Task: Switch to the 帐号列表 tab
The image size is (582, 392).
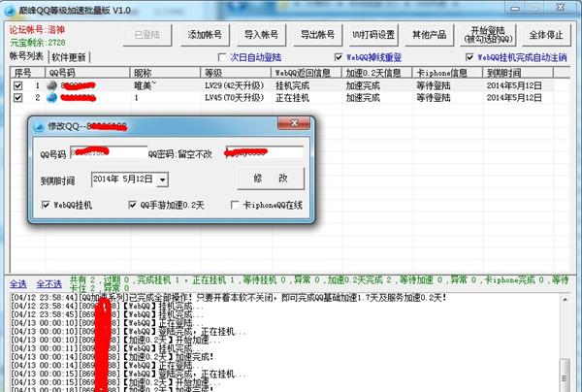Action: pos(26,56)
